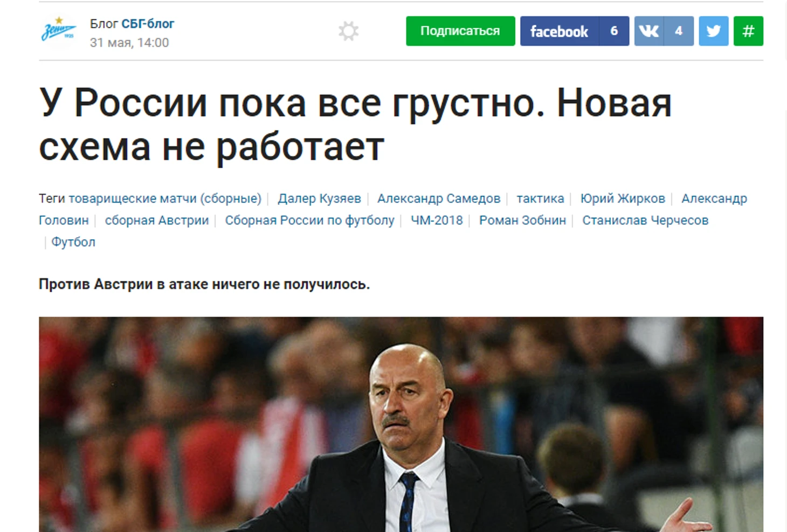Click the Подписаться subscribe button
This screenshot has width=787, height=532.
tap(460, 31)
